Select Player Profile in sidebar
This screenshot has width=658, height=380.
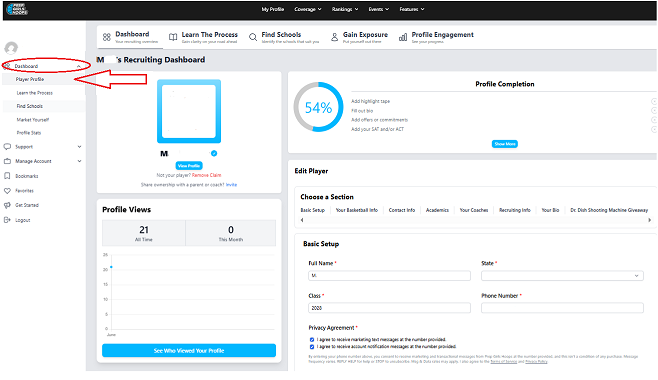[x=30, y=79]
